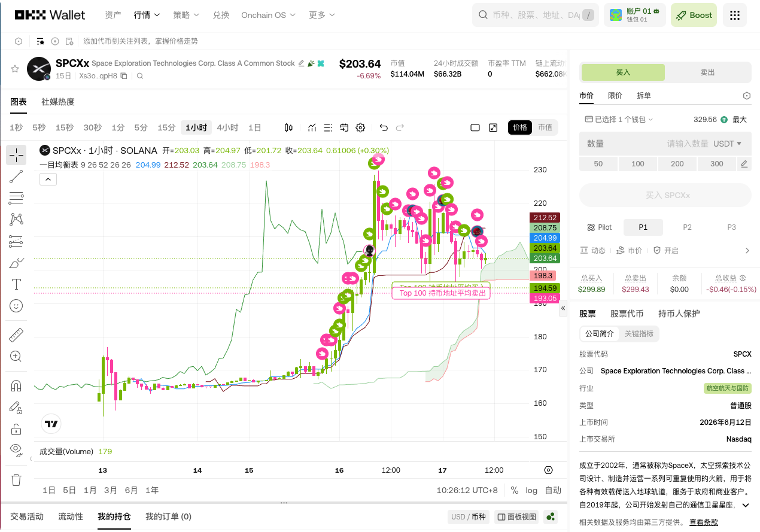The height and width of the screenshot is (532, 760).
Task: Expand the 动态 市价 开启 settings arrow
Action: point(747,251)
